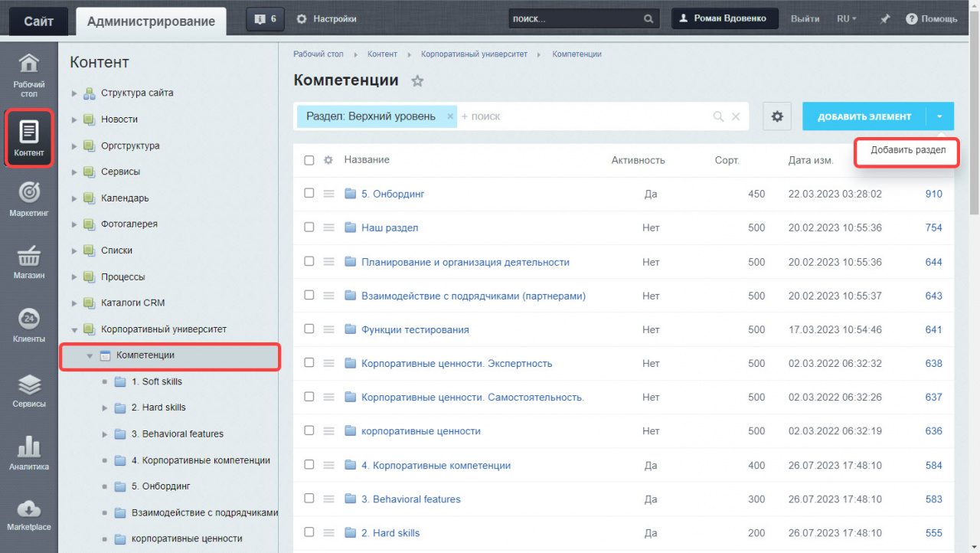Collapse Корпоративный университет tree node
980x553 pixels.
[x=74, y=329]
